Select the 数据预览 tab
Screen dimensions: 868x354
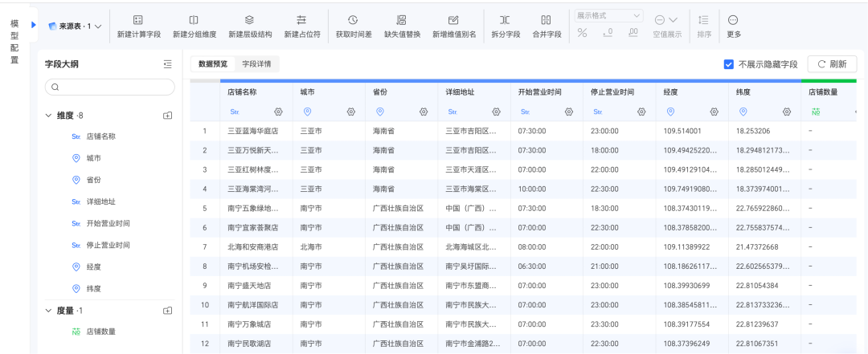[x=213, y=64]
